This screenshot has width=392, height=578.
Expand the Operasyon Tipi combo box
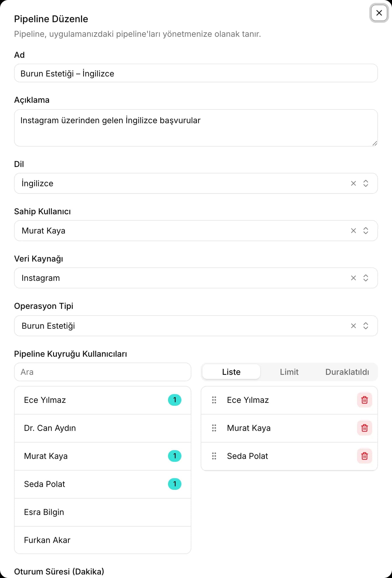(x=366, y=326)
